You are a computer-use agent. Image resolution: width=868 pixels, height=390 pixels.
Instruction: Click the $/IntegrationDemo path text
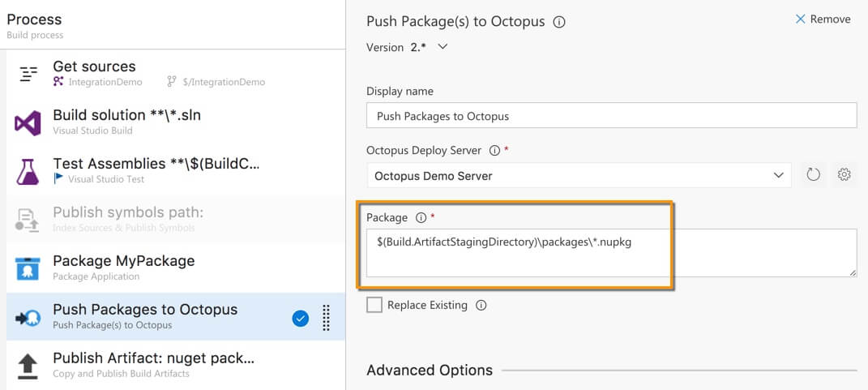[224, 82]
